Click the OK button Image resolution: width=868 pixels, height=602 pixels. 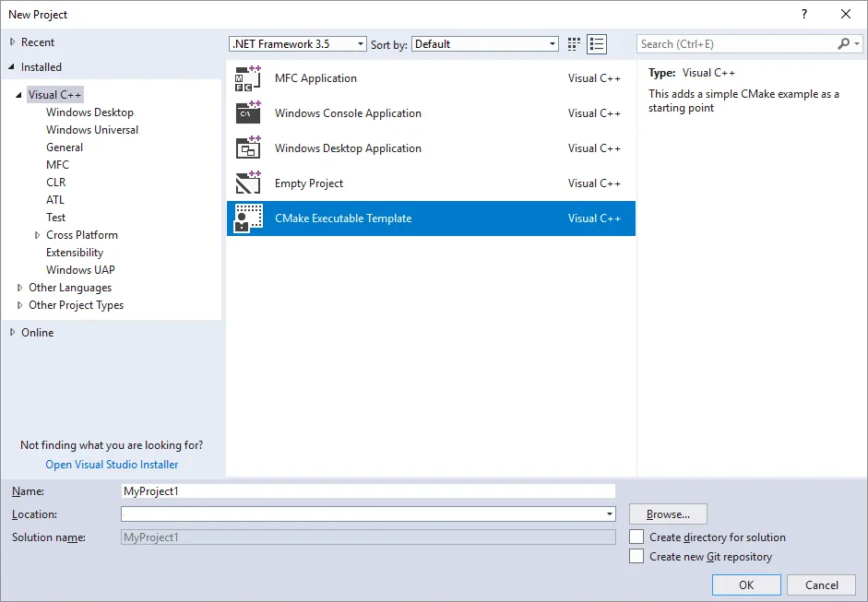coord(746,584)
